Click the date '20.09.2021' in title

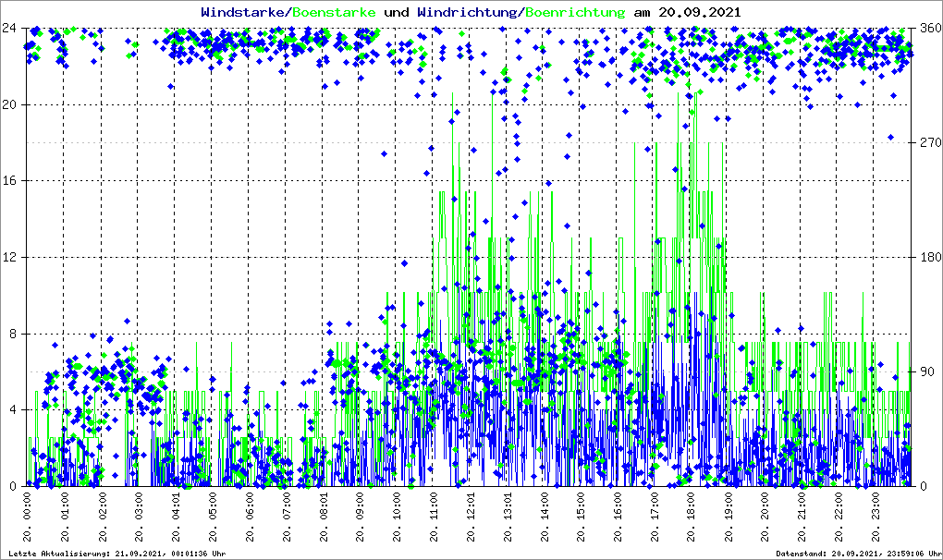point(700,12)
